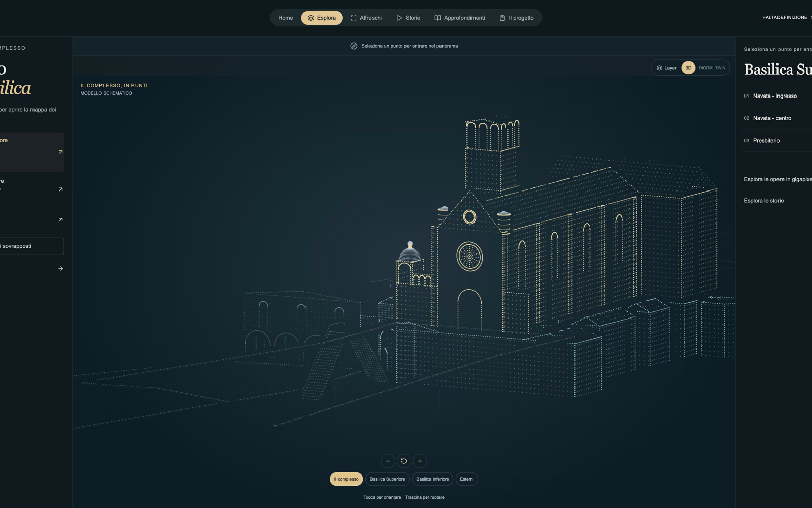Image resolution: width=812 pixels, height=508 pixels.
Task: Click the Esplora layers icon
Action: click(x=311, y=18)
